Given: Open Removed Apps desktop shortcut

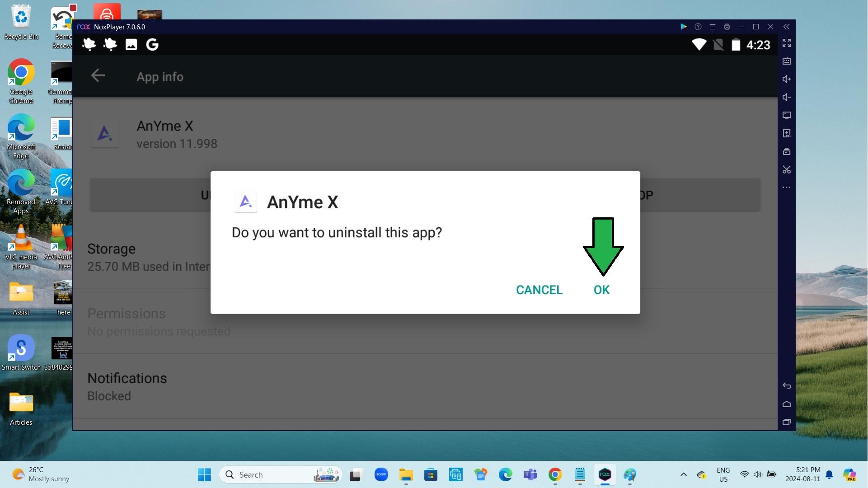Looking at the screenshot, I should tap(21, 192).
